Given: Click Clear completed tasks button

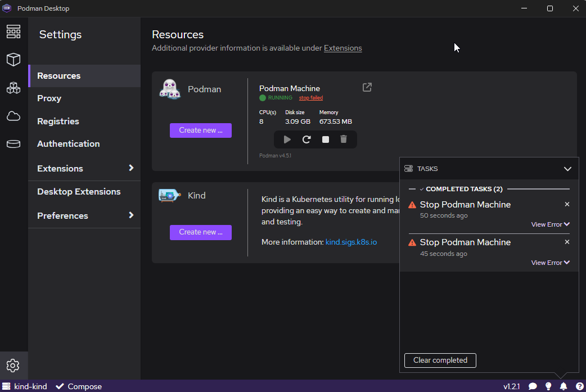Looking at the screenshot, I should [440, 360].
